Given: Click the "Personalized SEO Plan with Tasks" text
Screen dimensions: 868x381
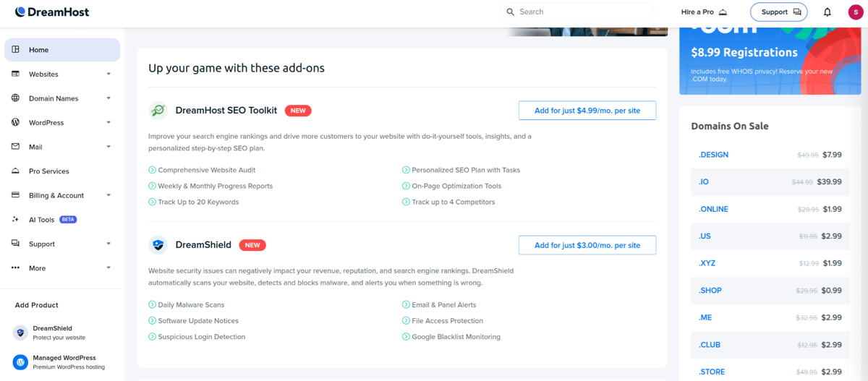Looking at the screenshot, I should [x=466, y=170].
